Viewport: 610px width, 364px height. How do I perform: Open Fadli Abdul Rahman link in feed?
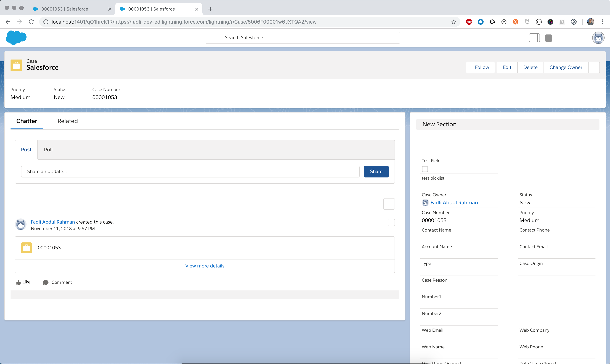tap(53, 222)
